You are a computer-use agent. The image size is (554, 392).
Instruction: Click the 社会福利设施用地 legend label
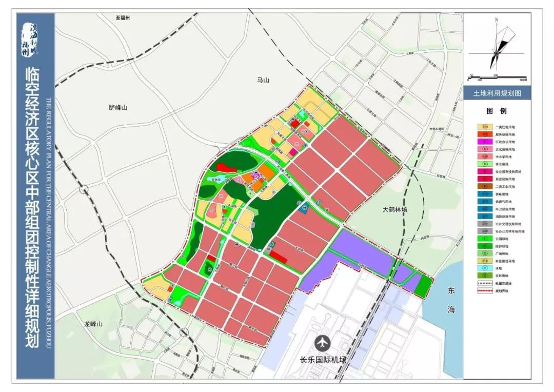pos(508,171)
